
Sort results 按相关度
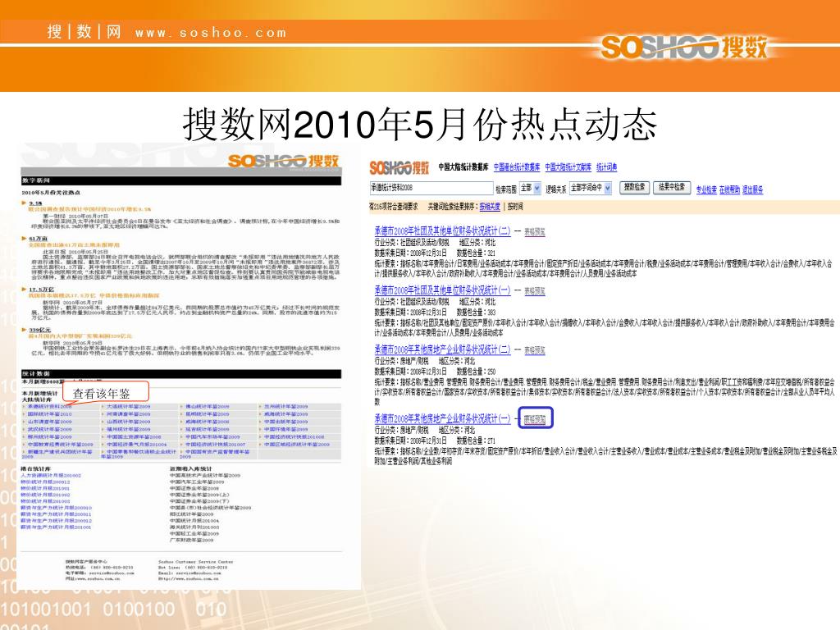490,206
